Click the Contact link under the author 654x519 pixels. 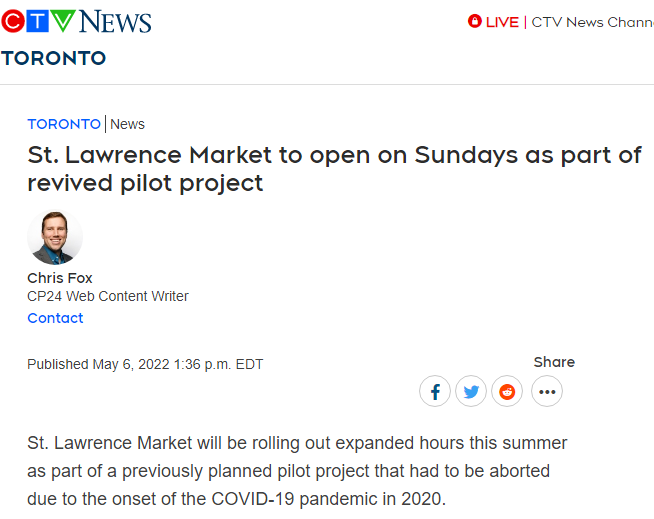55,318
